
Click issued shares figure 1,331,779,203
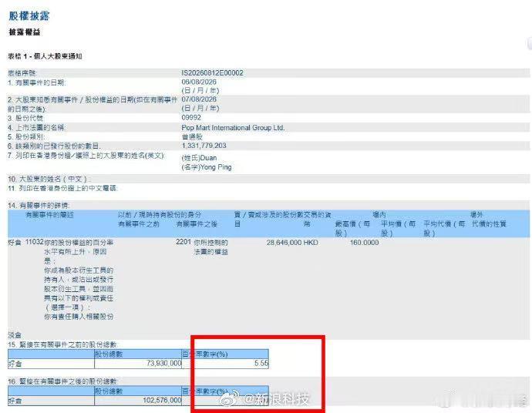pos(204,146)
